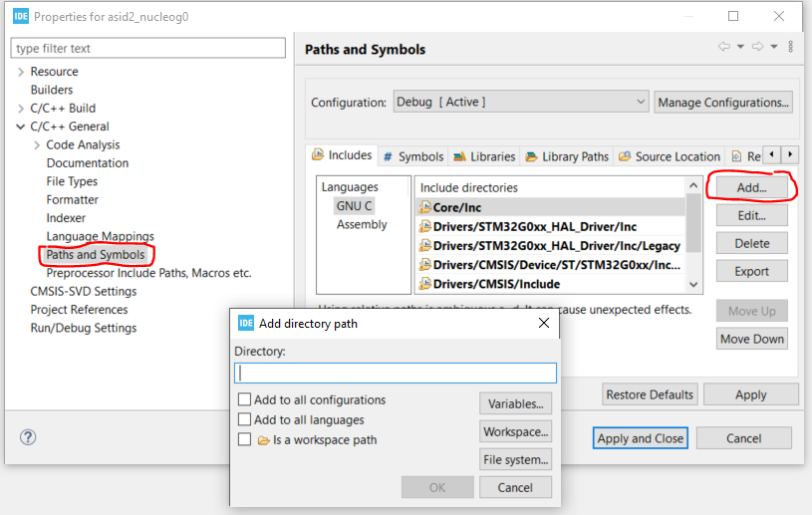Select Indexer in the tree
Viewport: 812px width, 515px height.
coord(66,218)
